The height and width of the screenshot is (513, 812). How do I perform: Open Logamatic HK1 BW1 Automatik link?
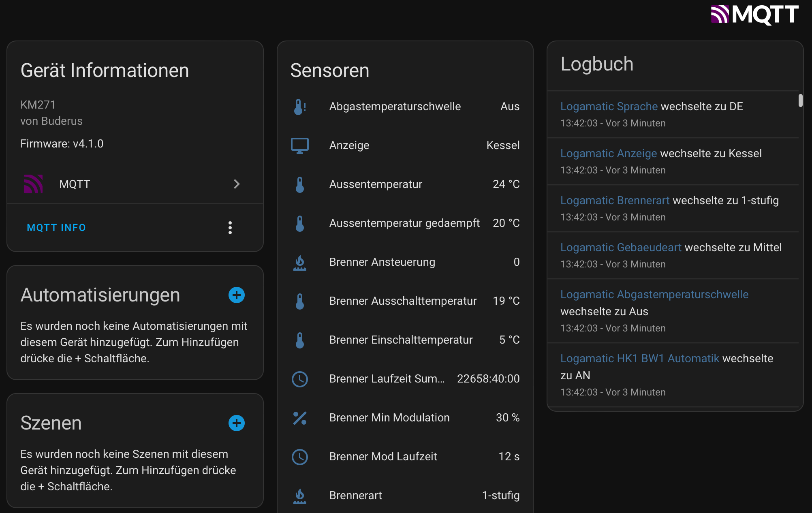tap(639, 359)
